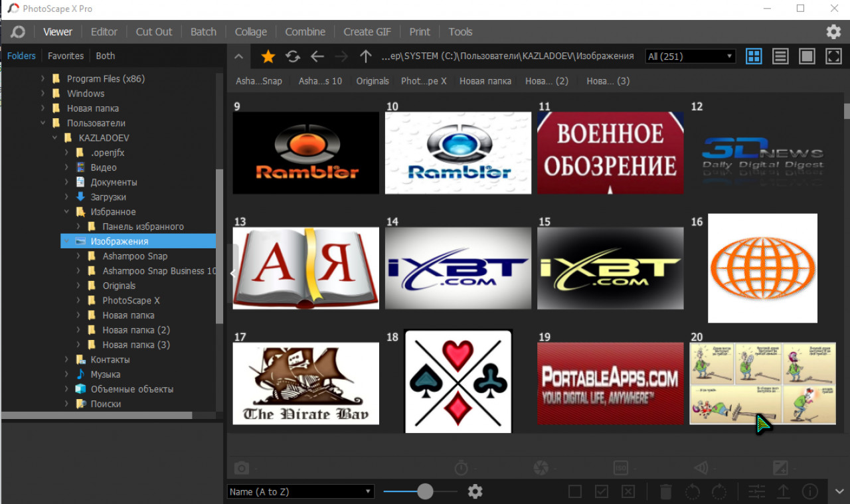This screenshot has height=504, width=850.
Task: Open the Create GIF tab
Action: coord(367,32)
